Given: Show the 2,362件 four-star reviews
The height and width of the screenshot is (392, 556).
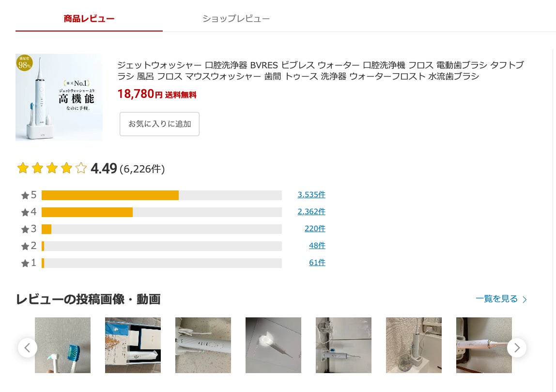Looking at the screenshot, I should (311, 212).
